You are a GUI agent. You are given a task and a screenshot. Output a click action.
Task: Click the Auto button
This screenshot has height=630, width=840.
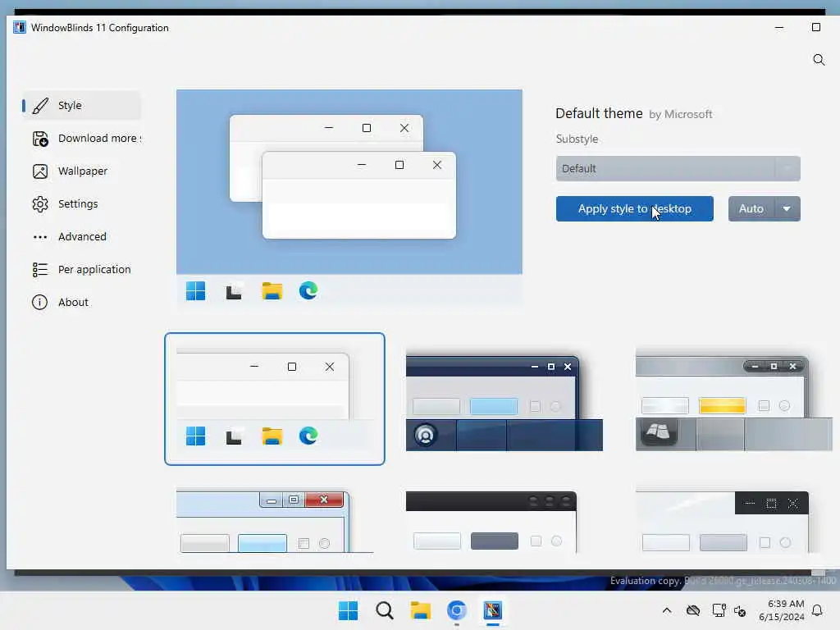[x=751, y=209]
